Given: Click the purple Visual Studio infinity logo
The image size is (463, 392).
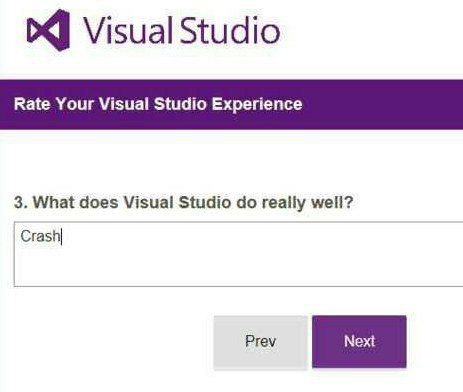Looking at the screenshot, I should click(x=49, y=30).
